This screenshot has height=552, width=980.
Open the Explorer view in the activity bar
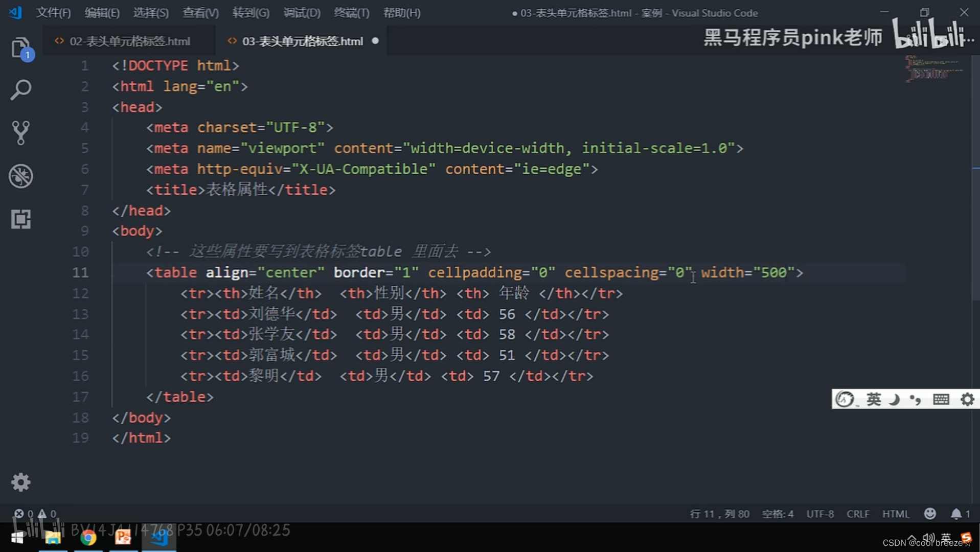click(x=21, y=49)
